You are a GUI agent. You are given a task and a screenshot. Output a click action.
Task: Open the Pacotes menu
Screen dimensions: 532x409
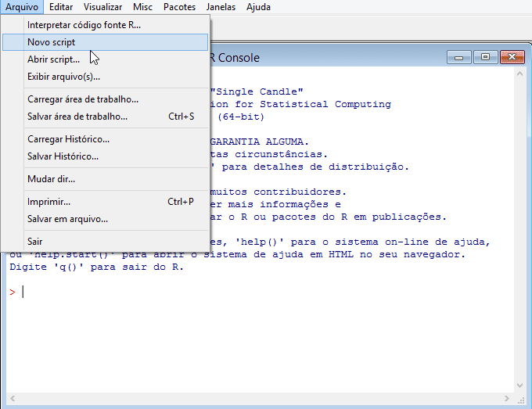179,7
